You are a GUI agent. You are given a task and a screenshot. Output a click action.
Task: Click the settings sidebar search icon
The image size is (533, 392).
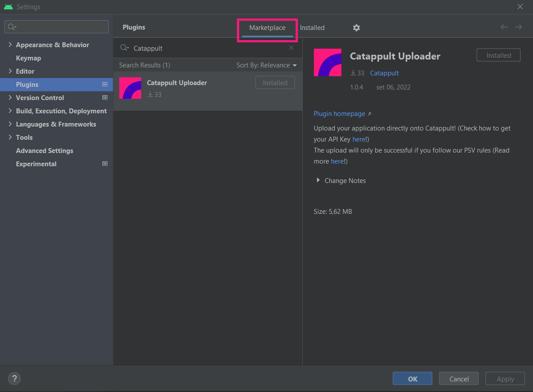click(12, 27)
